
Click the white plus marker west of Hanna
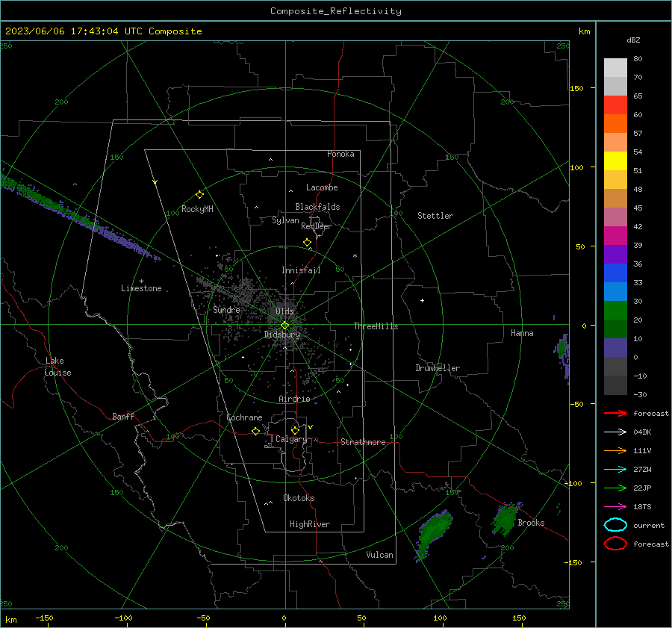pyautogui.click(x=422, y=300)
